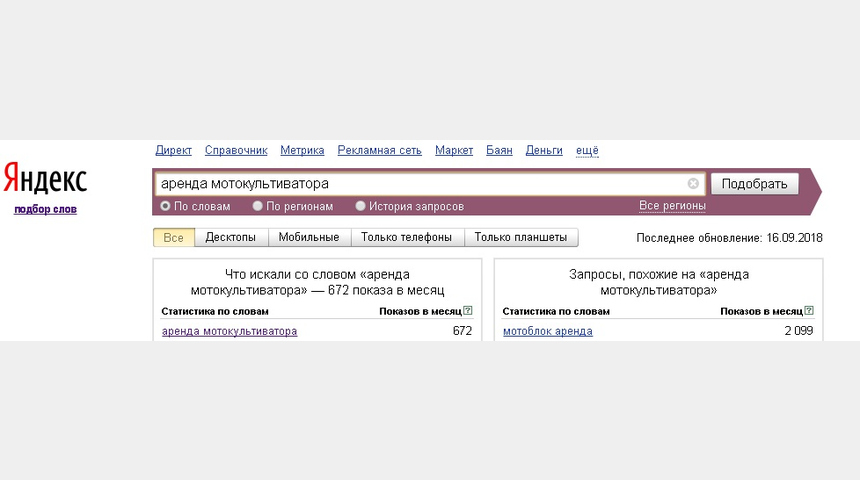
Task: Switch to the 'Только планшеты' tab
Action: tap(521, 238)
